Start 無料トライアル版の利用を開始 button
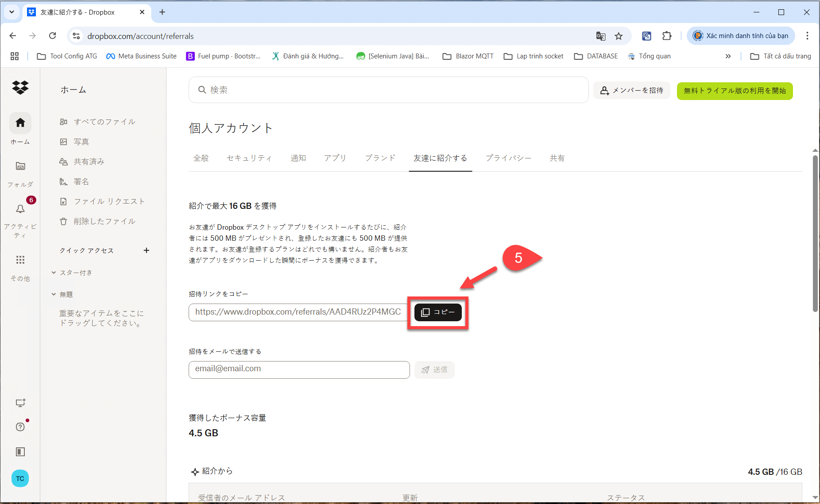Viewport: 820px width, 504px height. click(735, 91)
